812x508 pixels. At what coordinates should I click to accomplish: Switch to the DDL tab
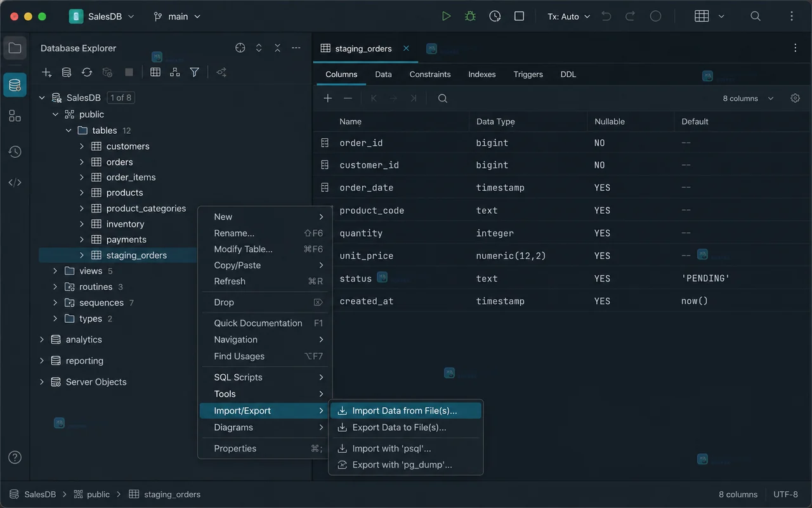pos(568,74)
